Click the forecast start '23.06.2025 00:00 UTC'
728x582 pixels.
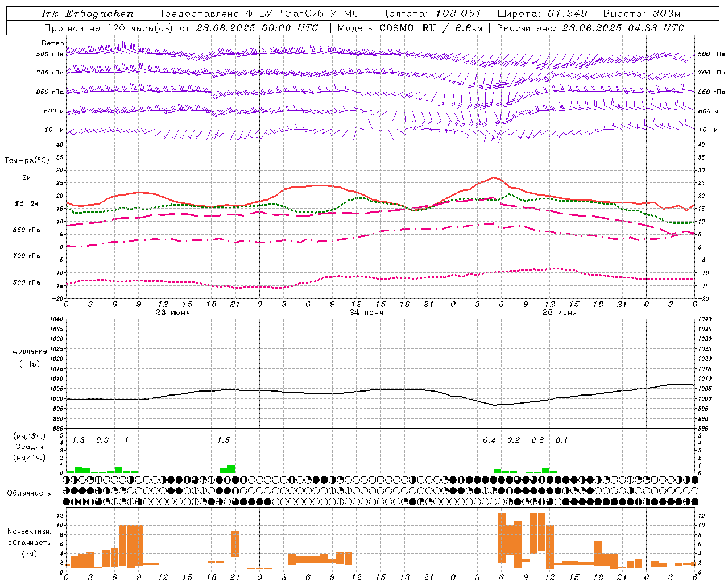[257, 28]
